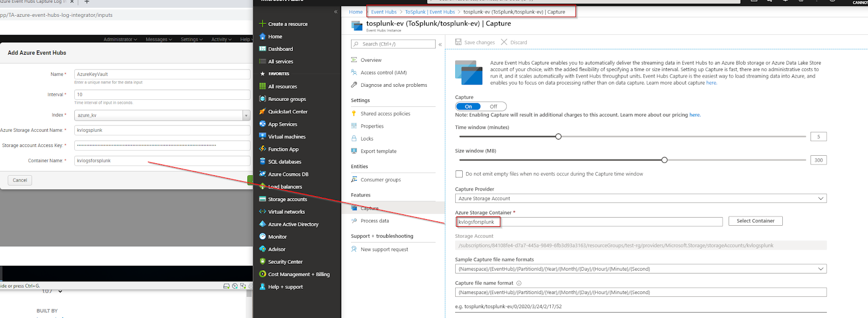The height and width of the screenshot is (318, 868).
Task: Click the Search (Ctrl+/) box
Action: [393, 44]
